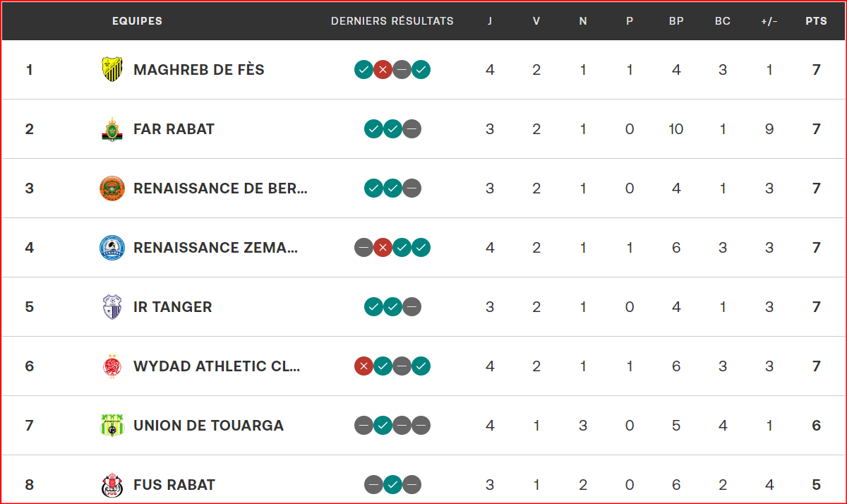
Task: Select FUS Rabat team name
Action: (174, 485)
